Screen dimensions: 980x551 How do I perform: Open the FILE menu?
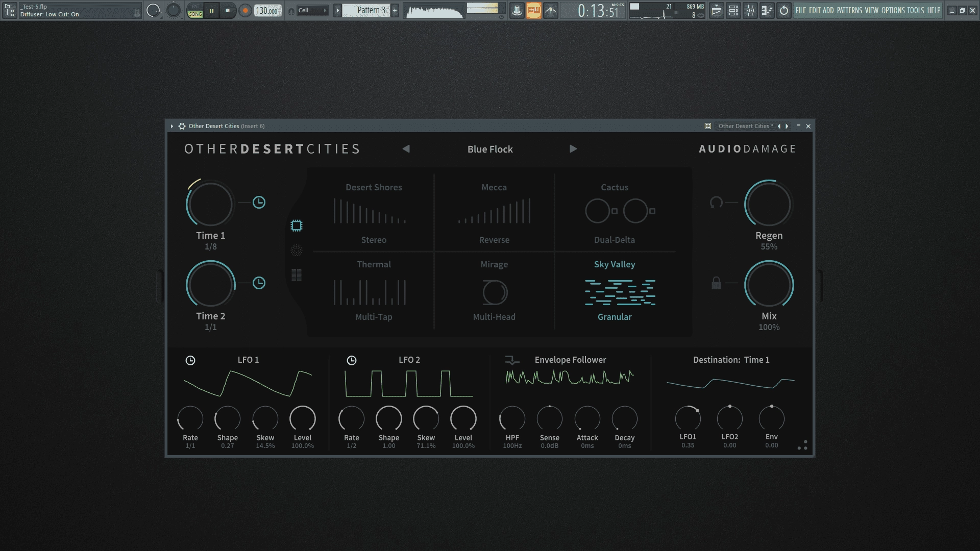pyautogui.click(x=801, y=10)
